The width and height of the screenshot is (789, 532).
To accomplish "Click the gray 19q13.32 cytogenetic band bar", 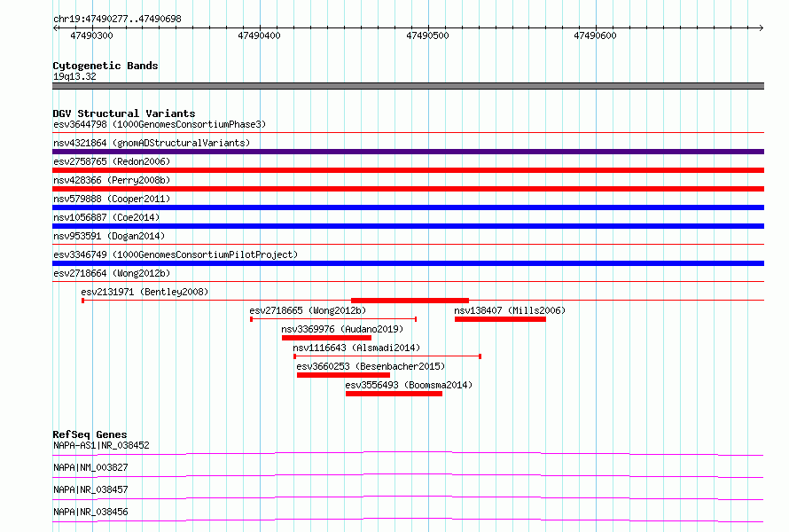I will 408,86.
